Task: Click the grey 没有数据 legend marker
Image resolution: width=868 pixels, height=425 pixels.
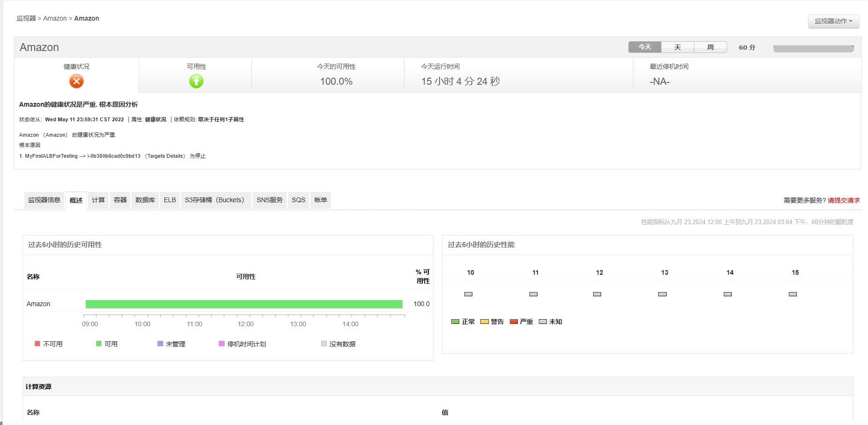Action: pyautogui.click(x=324, y=344)
